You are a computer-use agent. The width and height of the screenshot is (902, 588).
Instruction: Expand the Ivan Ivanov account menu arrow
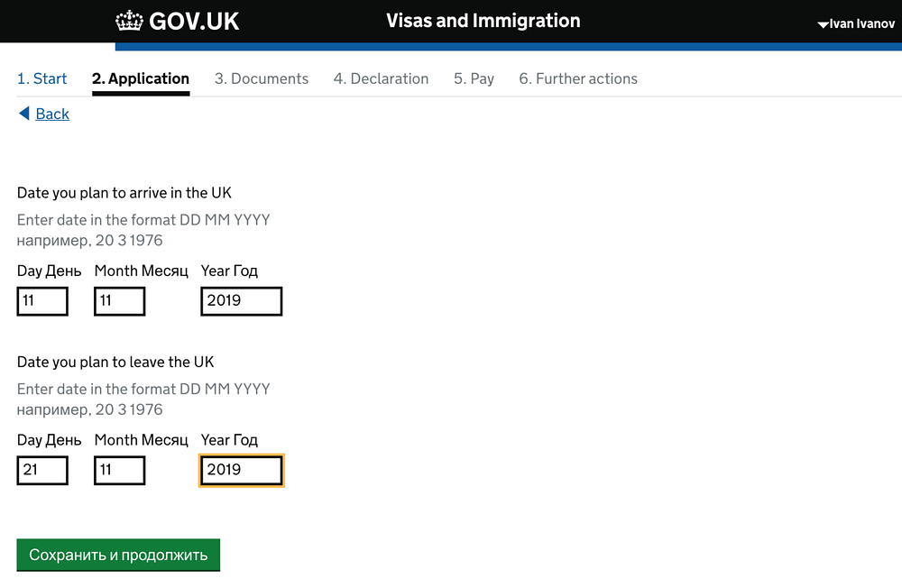[823, 24]
